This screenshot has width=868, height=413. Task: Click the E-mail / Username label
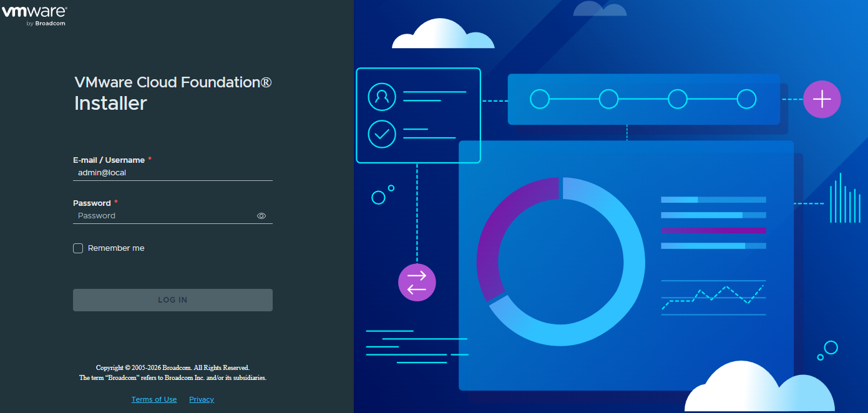click(109, 160)
